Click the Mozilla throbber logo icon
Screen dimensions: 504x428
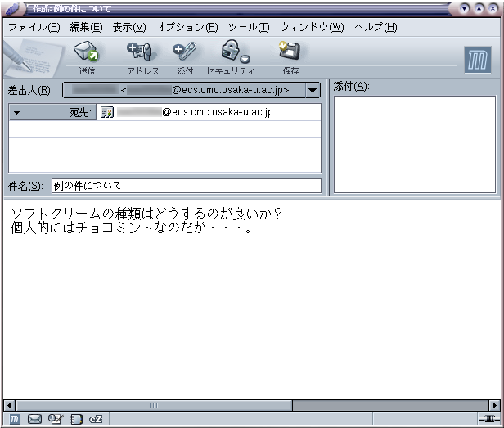(x=478, y=61)
